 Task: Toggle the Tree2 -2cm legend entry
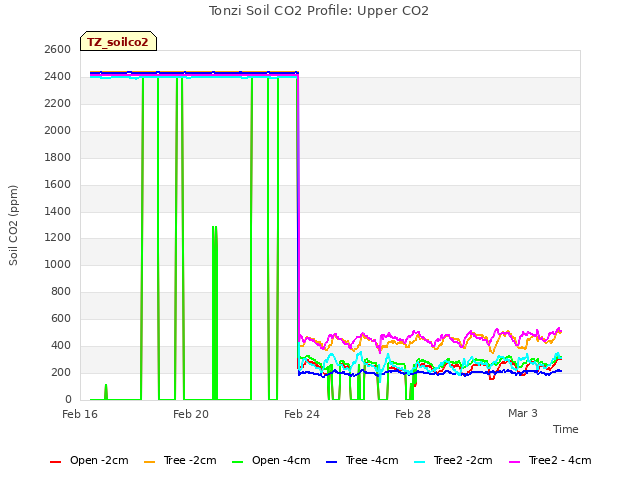tap(453, 461)
